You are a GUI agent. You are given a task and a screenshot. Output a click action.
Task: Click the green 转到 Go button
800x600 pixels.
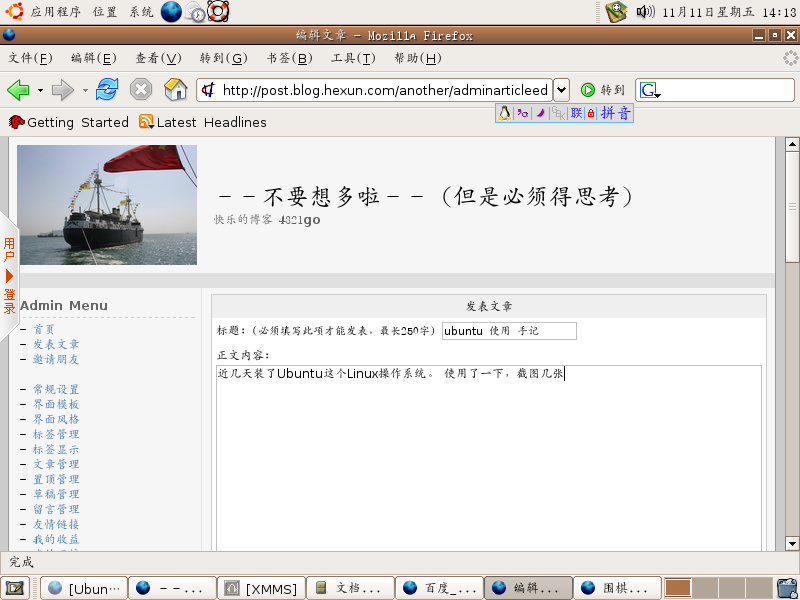coord(603,90)
